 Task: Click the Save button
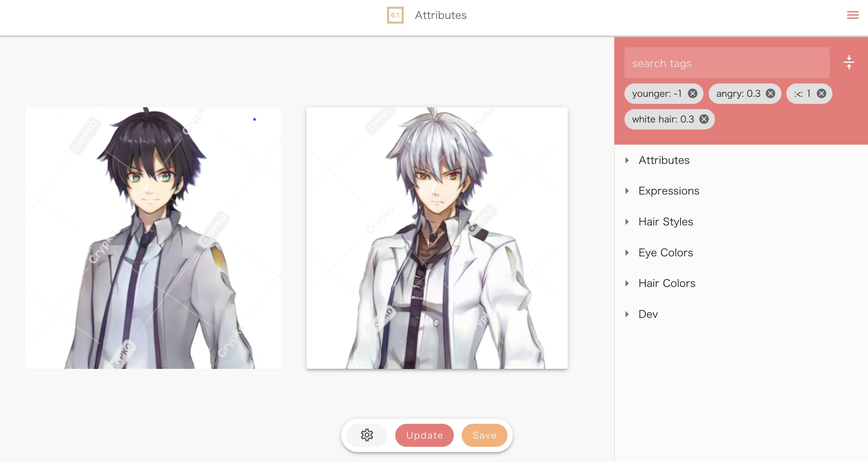pos(484,435)
